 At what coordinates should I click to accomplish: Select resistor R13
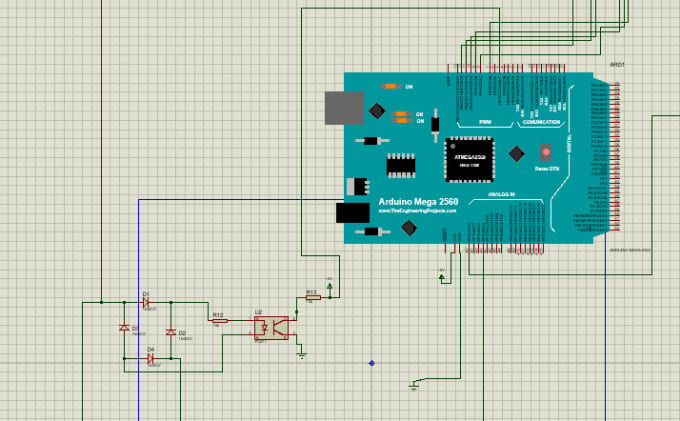313,297
